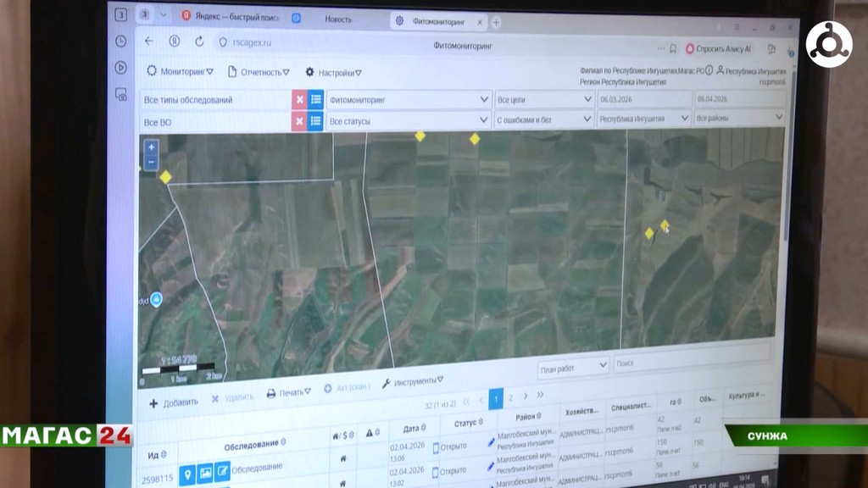This screenshot has height=488, width=868.
Task: Reload the page in the browser toolbar
Action: 199,41
